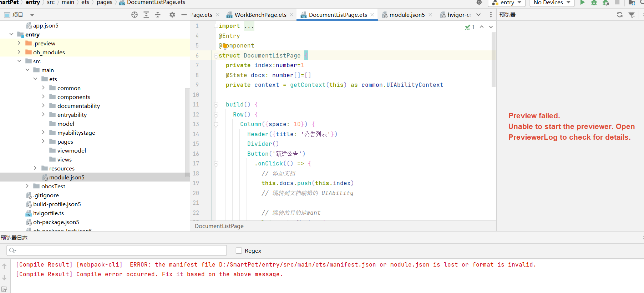Refresh the previewer panel
644x293 pixels.
tap(620, 15)
